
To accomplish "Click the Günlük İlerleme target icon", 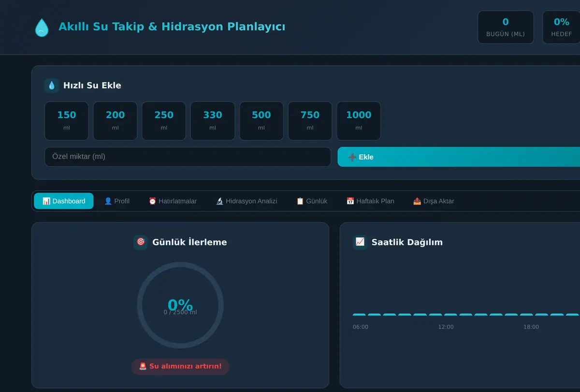I will [141, 242].
